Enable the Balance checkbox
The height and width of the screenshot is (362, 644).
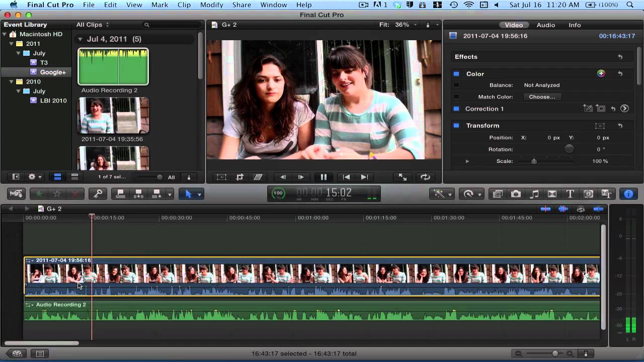coord(456,85)
